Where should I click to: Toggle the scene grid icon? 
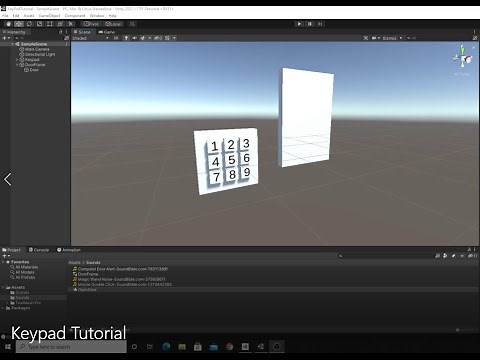[167, 38]
